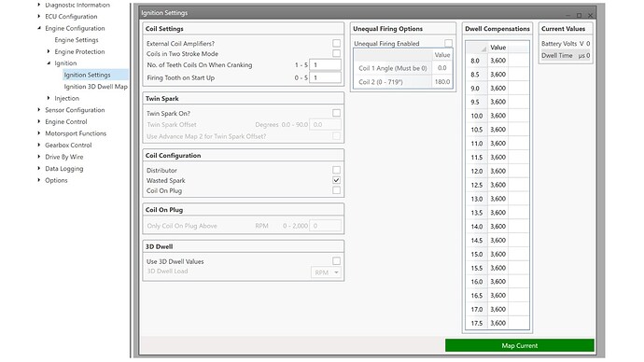Tick the Distributor coil configuration checkbox
The height and width of the screenshot is (362, 644).
pyautogui.click(x=336, y=170)
